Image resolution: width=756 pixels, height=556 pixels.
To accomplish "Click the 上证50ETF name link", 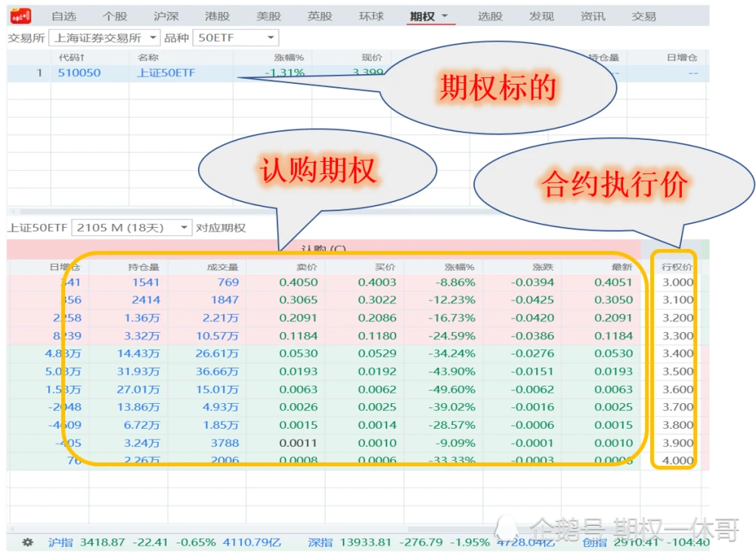I will (166, 73).
